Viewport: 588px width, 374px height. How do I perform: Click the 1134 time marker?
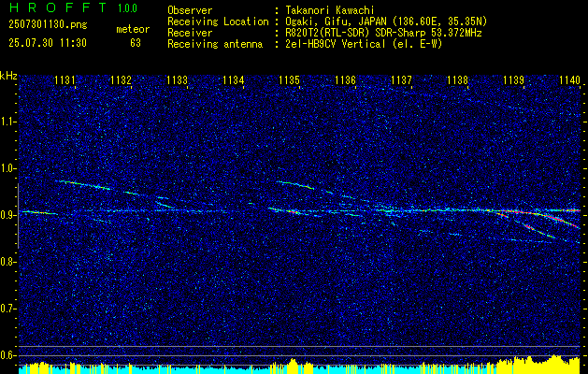pyautogui.click(x=233, y=79)
